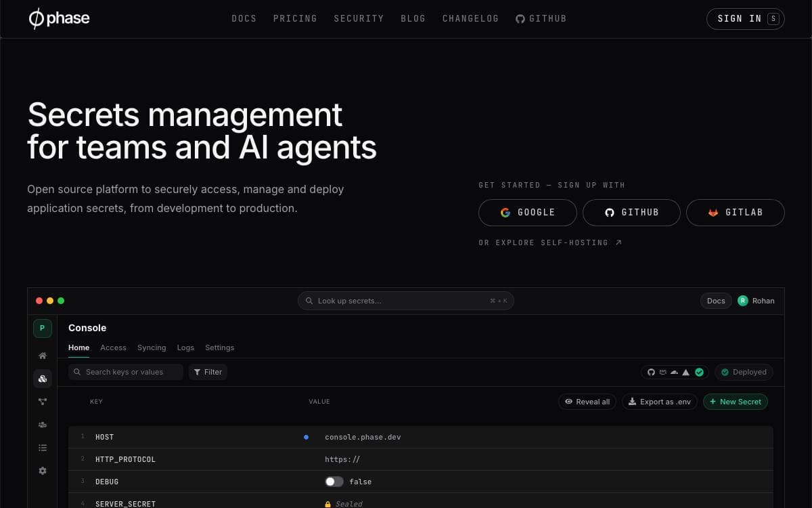Click the Docs button in console header

tap(716, 301)
